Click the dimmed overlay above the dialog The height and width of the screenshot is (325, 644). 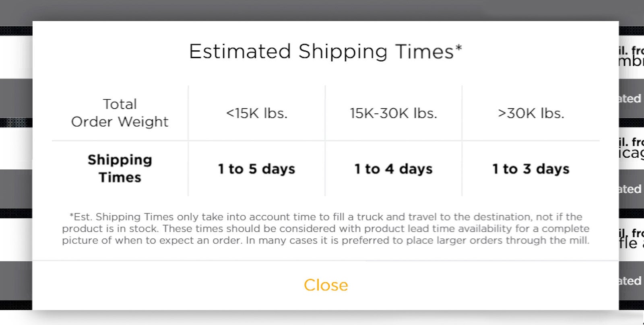coord(322,10)
